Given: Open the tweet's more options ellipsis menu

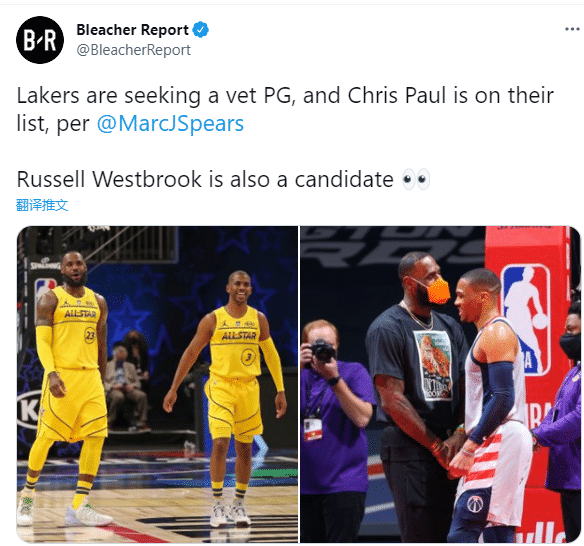Looking at the screenshot, I should click(x=572, y=29).
